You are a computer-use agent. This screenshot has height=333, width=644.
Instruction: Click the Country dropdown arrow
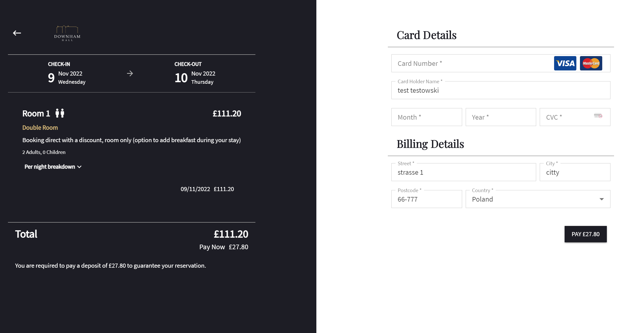pos(601,199)
